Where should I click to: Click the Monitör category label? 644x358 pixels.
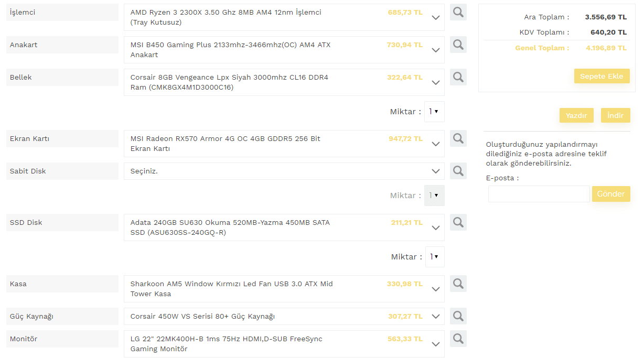click(62, 339)
